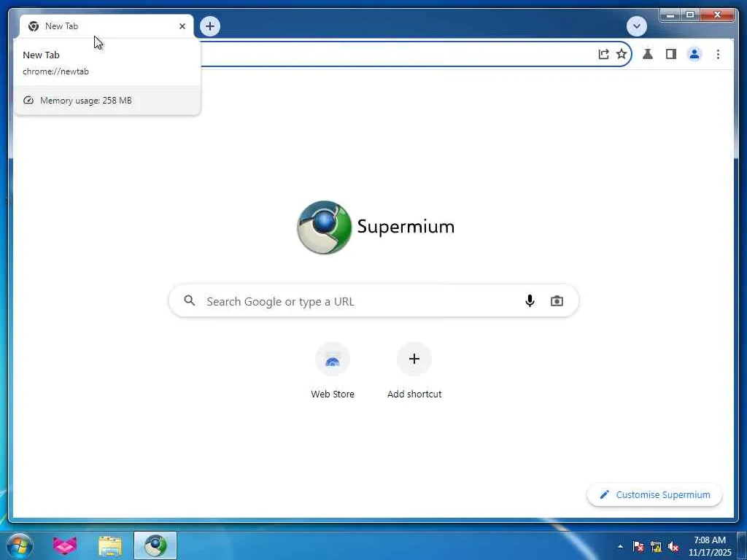Click the share this page icon
Image resolution: width=747 pixels, height=560 pixels.
(603, 54)
